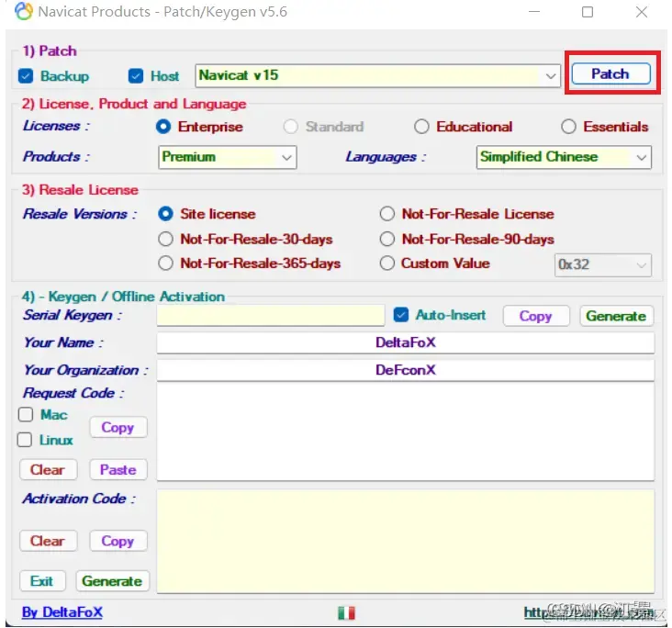Viewport: 672px width, 628px height.
Task: Clear the activation code field
Action: 48,541
